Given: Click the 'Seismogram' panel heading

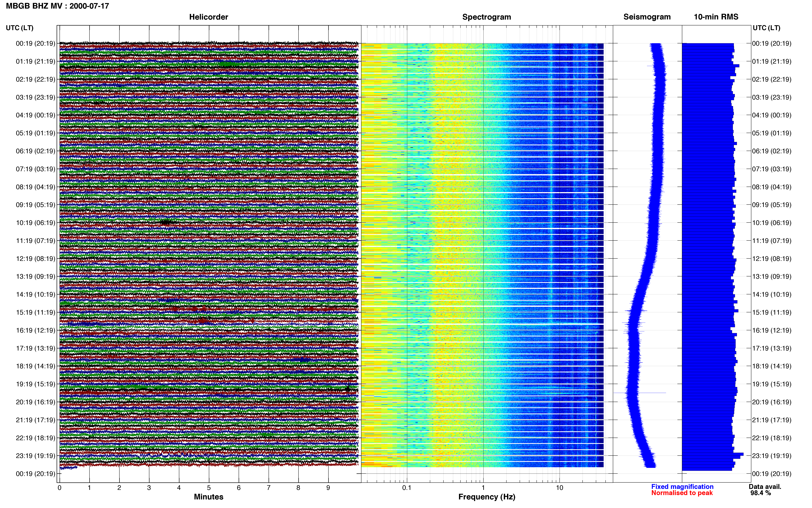Looking at the screenshot, I should [x=647, y=17].
